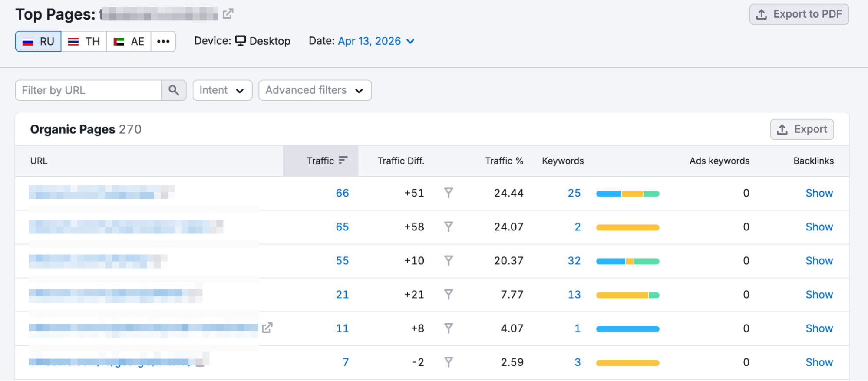Click intent color bar in the 13 keywords row

coord(628,295)
